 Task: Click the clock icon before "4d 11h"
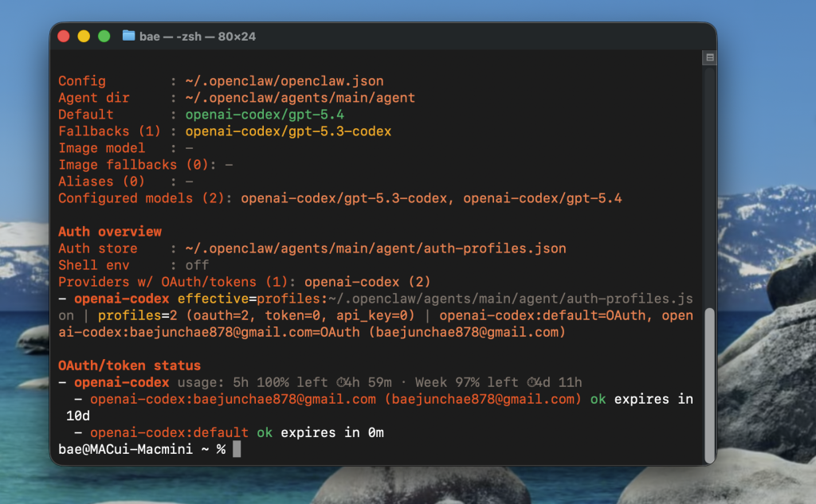coord(533,383)
